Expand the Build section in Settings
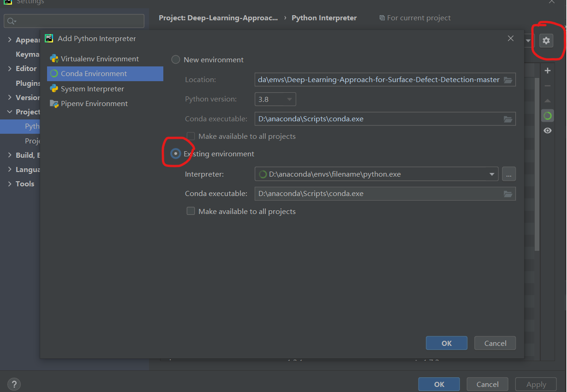The image size is (567, 392). point(10,155)
